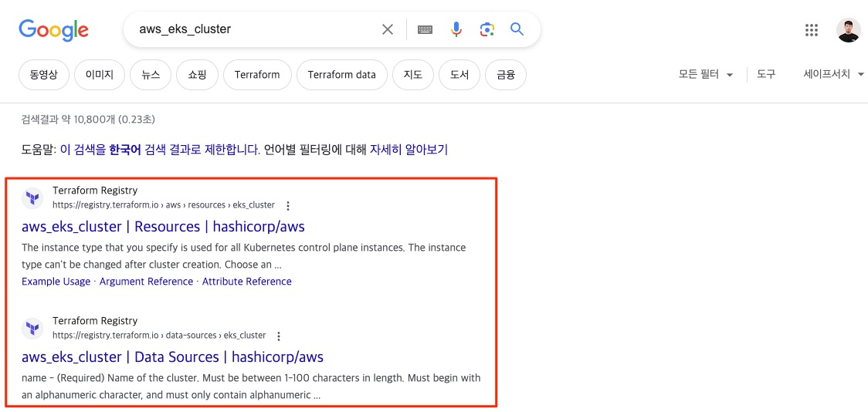Open options menu for Resources eks_cluster result
Screen dimensions: 868x412
[288, 206]
